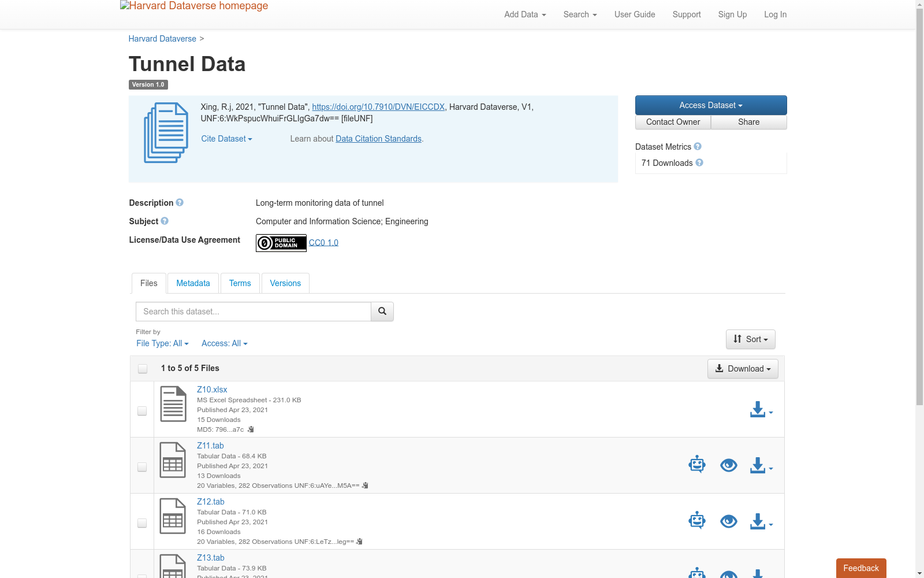Screen dimensions: 924x578
Task: Open the Feedback button
Action: [x=861, y=568]
